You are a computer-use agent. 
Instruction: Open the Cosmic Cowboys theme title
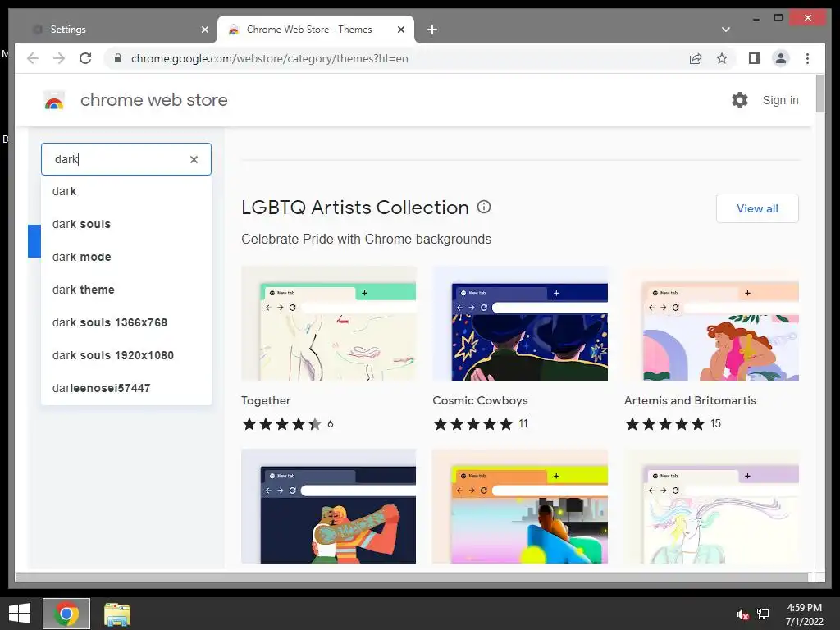tap(480, 400)
